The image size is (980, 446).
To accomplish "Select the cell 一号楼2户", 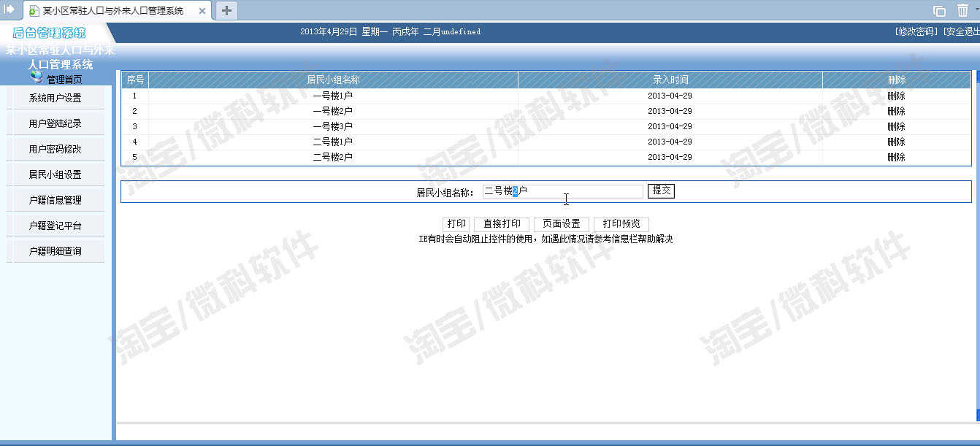I will pos(333,111).
